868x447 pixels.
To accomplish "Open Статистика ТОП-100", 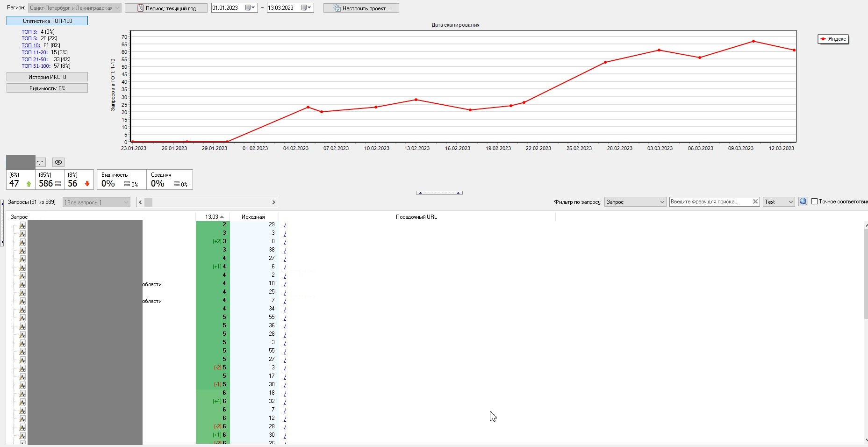I will point(47,21).
